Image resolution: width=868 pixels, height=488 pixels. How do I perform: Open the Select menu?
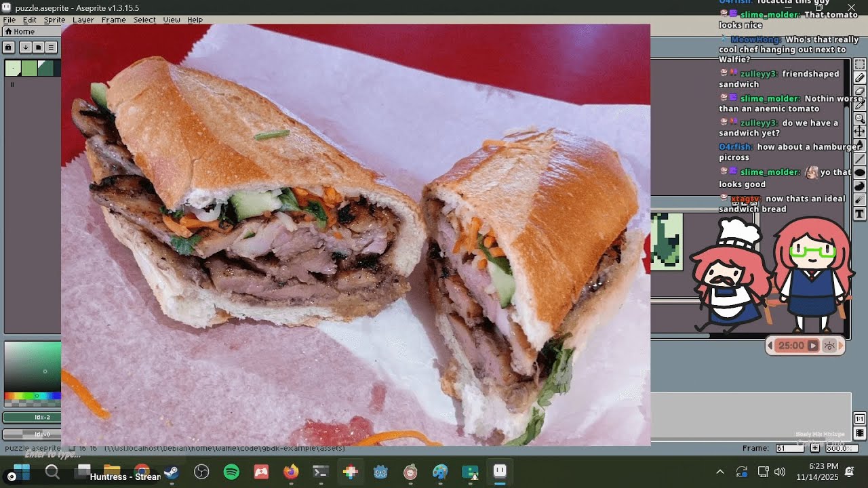click(x=144, y=20)
